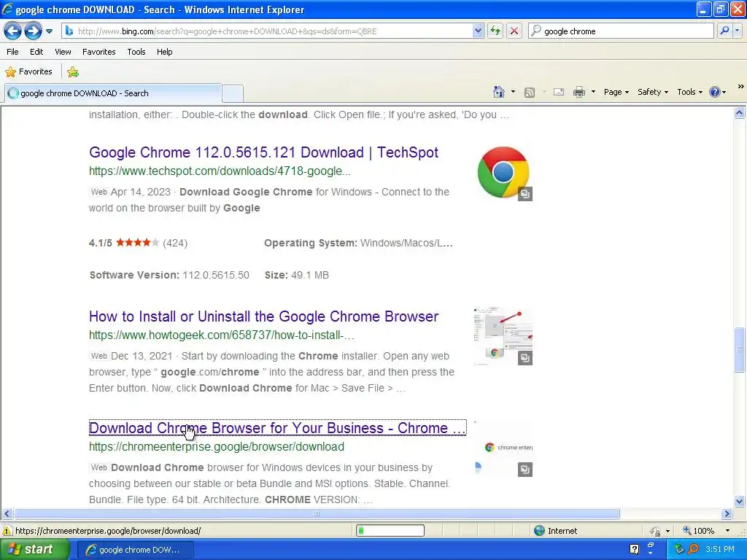Viewport: 747px width, 560px height.
Task: Go forward with the Forward arrow button
Action: pyautogui.click(x=33, y=31)
